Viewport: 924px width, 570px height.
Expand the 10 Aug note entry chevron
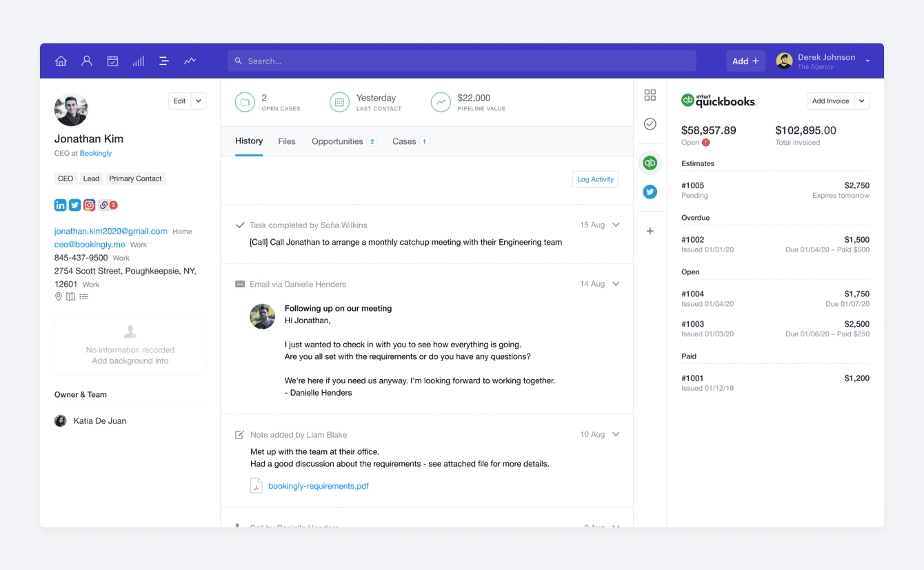point(616,434)
